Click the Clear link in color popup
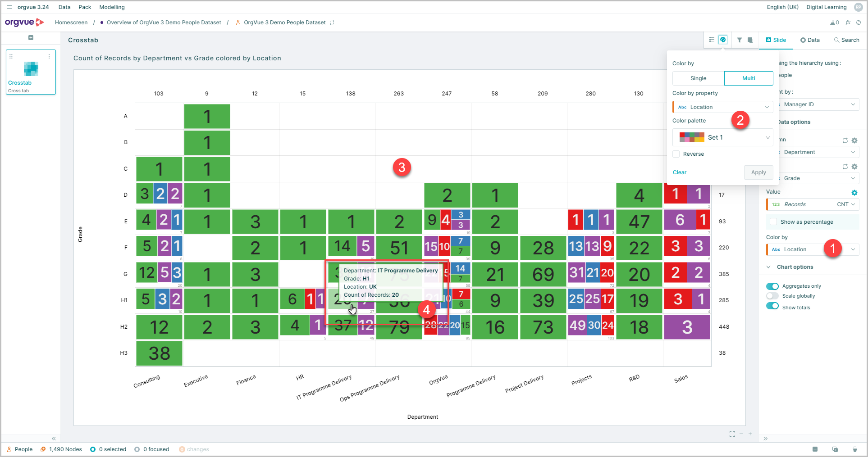 [x=680, y=172]
